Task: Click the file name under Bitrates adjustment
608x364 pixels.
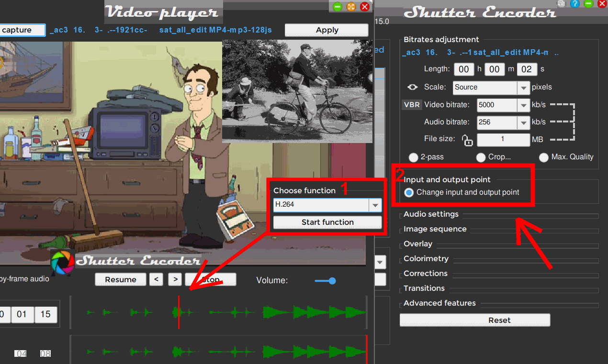Action: (480, 53)
